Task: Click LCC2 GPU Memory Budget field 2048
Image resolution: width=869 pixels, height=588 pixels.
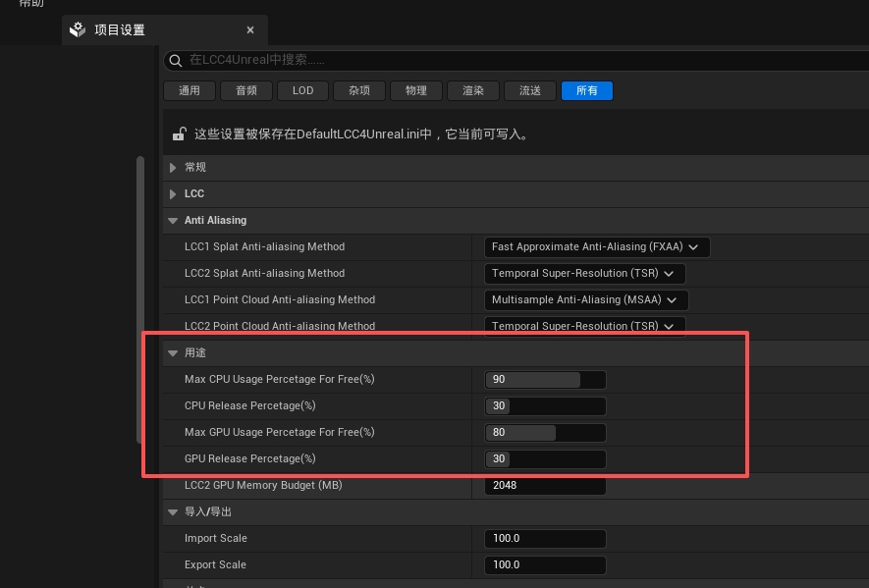Action: 545,486
